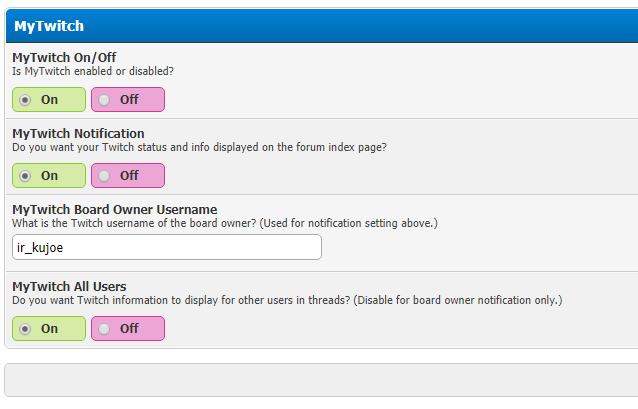This screenshot has width=638, height=409.
Task: Click the forum index page notification description
Action: [x=199, y=147]
